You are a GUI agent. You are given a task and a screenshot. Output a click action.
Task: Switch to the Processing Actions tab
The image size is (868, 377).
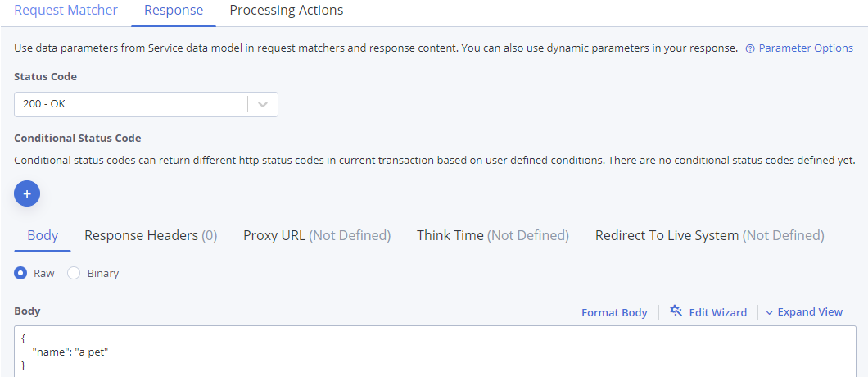tap(287, 11)
